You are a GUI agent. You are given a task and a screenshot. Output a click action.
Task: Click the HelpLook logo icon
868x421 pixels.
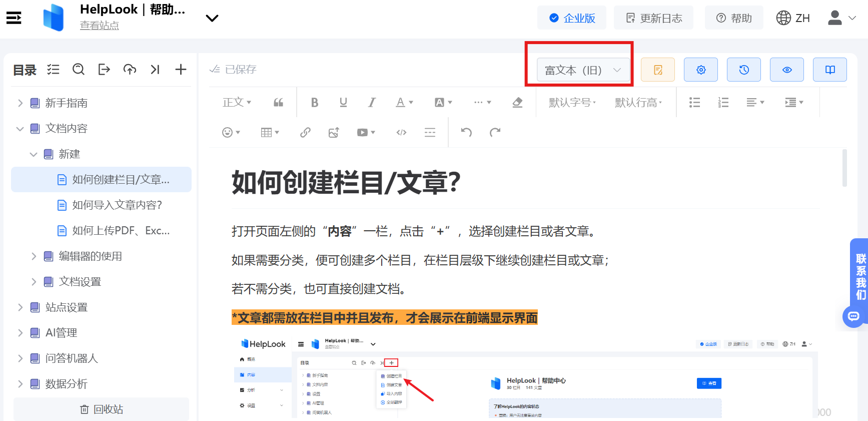click(54, 18)
